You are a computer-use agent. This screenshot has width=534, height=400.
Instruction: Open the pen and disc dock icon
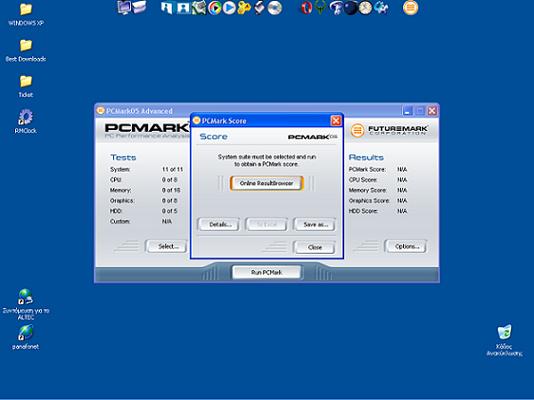(x=259, y=8)
